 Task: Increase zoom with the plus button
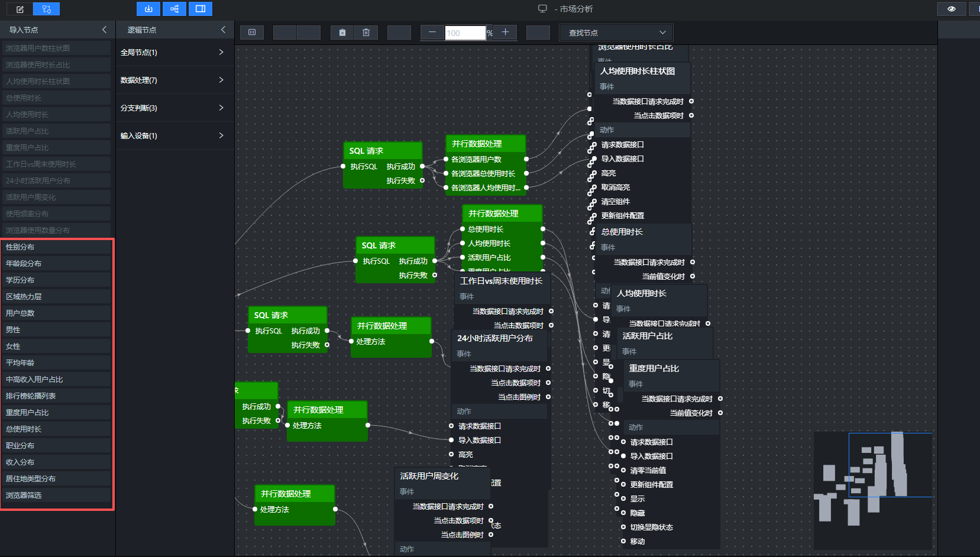point(505,33)
